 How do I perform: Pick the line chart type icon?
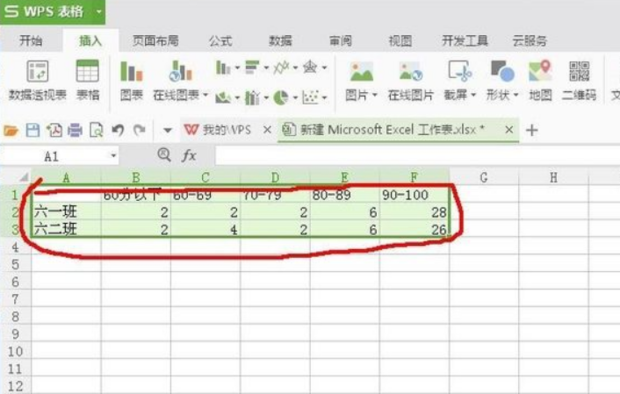pos(281,67)
